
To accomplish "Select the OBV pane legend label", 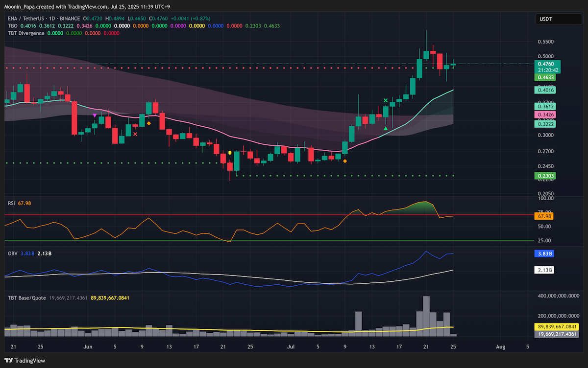I will tap(12, 253).
